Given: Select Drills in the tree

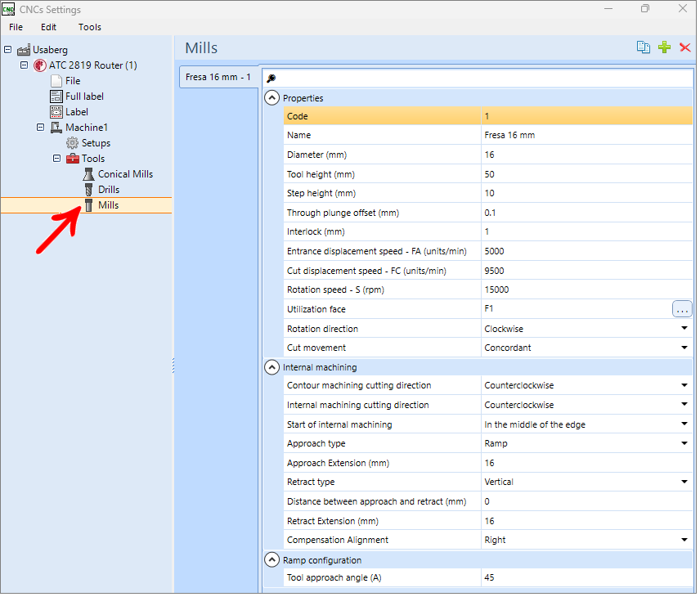Looking at the screenshot, I should (x=110, y=191).
